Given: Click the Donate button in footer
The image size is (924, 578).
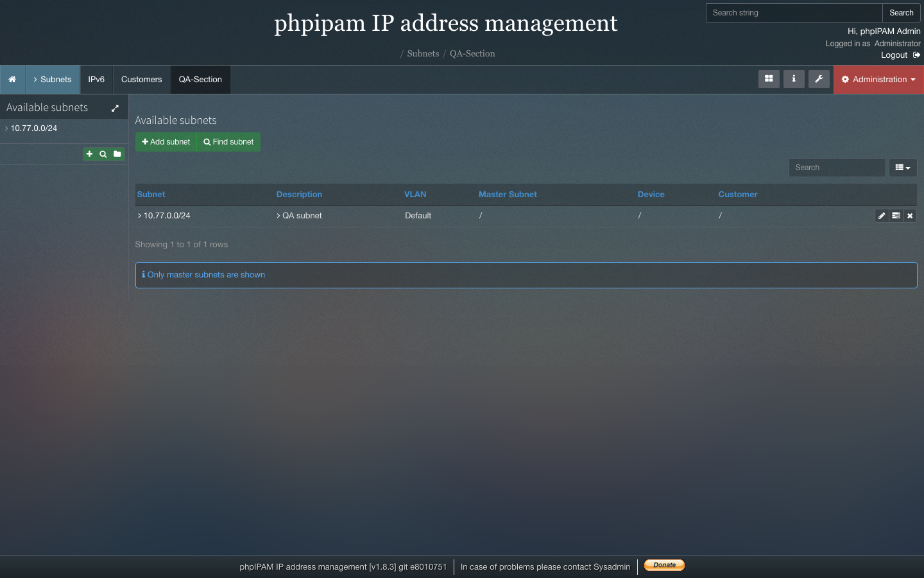Looking at the screenshot, I should click(x=664, y=565).
